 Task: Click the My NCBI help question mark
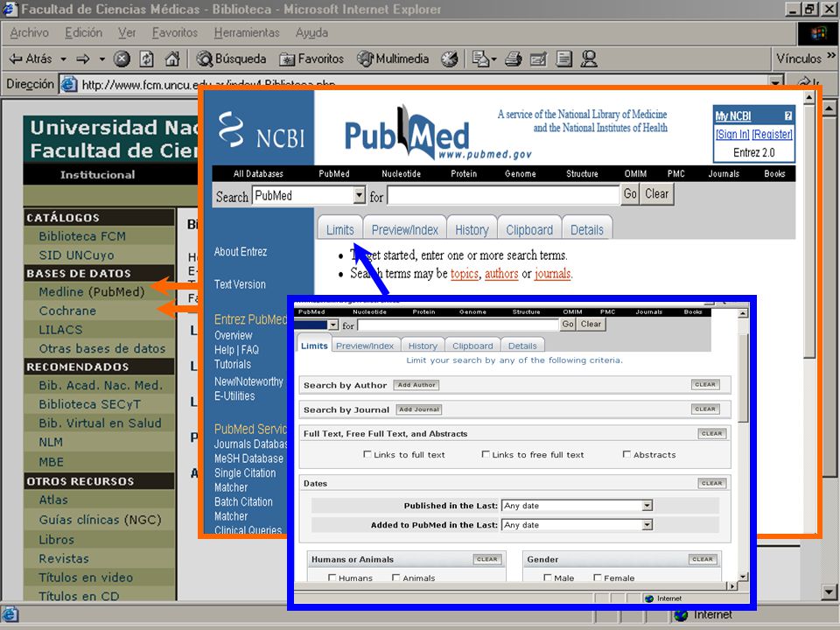[x=788, y=115]
